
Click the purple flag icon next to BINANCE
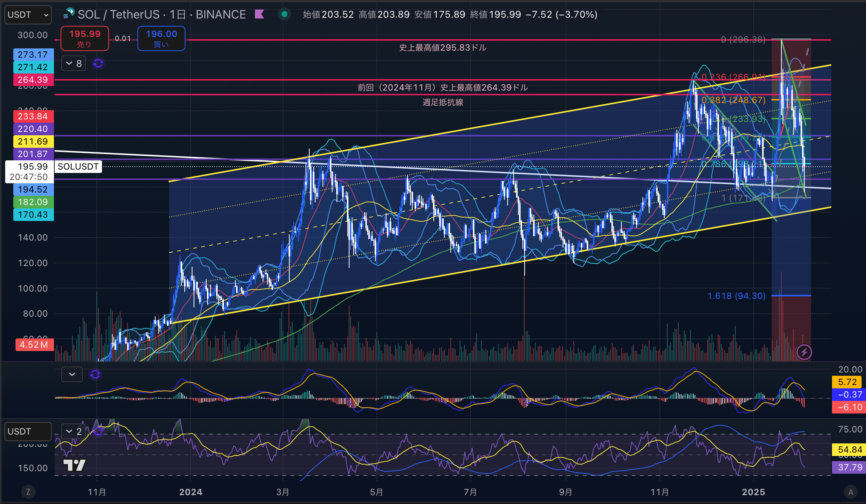pos(259,14)
